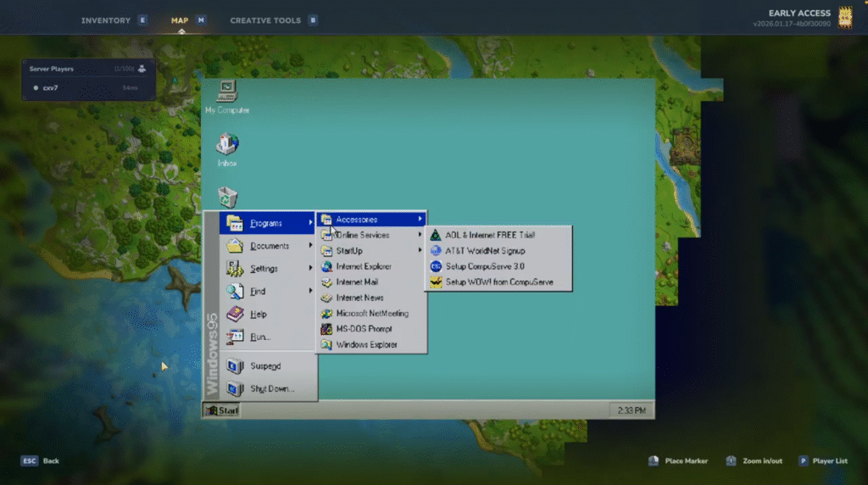Click the Shut Down icon in Start menu
Screen dimensions: 868x485
[x=235, y=388]
